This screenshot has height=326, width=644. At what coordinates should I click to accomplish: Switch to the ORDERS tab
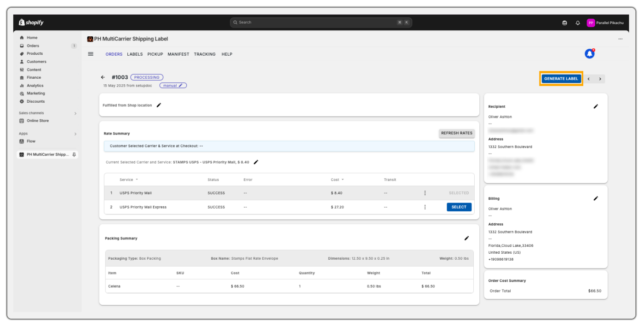pyautogui.click(x=114, y=54)
